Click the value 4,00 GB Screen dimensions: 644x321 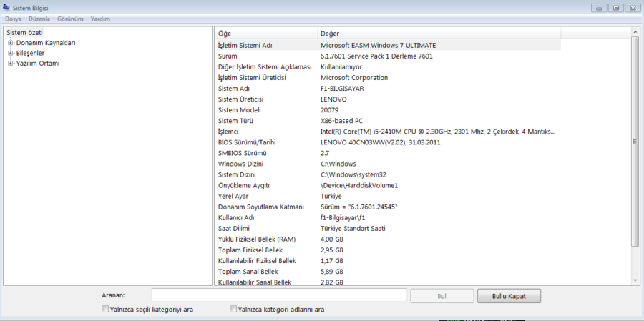pyautogui.click(x=332, y=239)
